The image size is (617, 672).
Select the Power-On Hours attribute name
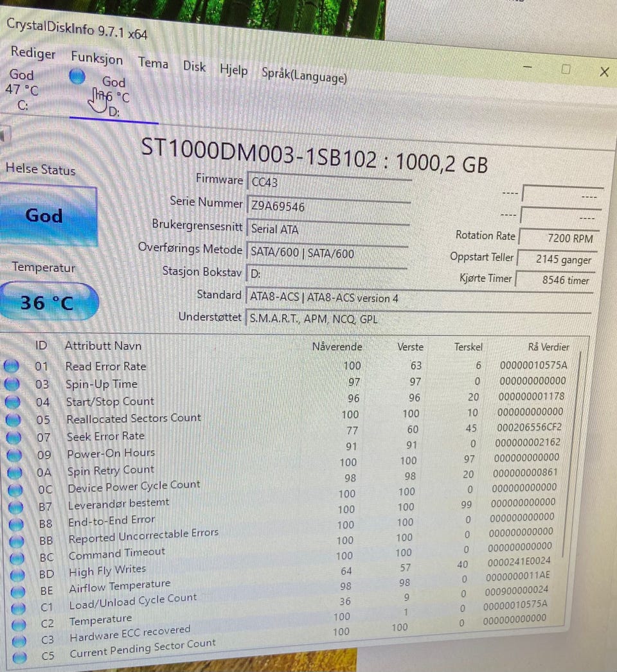[111, 454]
